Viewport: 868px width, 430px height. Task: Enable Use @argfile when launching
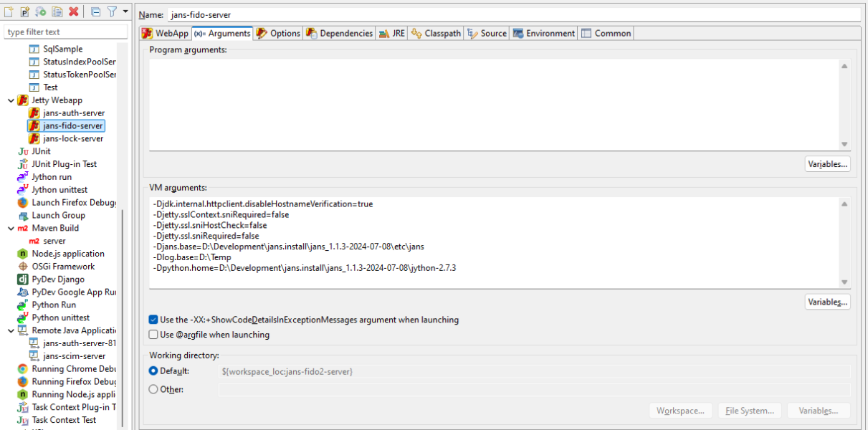pyautogui.click(x=153, y=335)
